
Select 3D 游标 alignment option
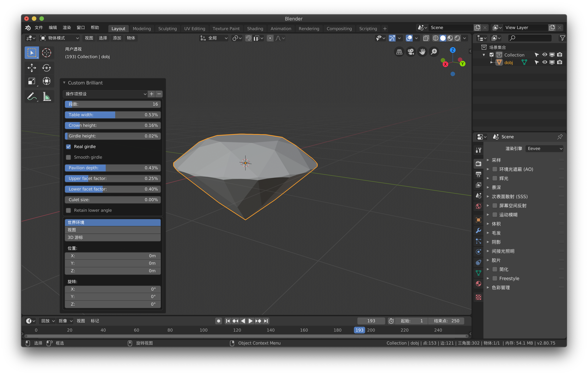113,237
